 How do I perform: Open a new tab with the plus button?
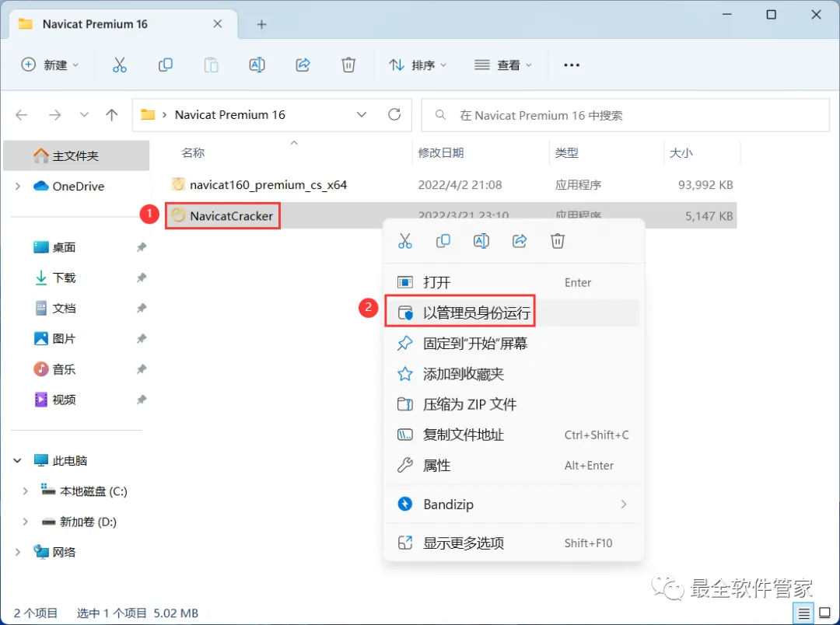coord(261,24)
